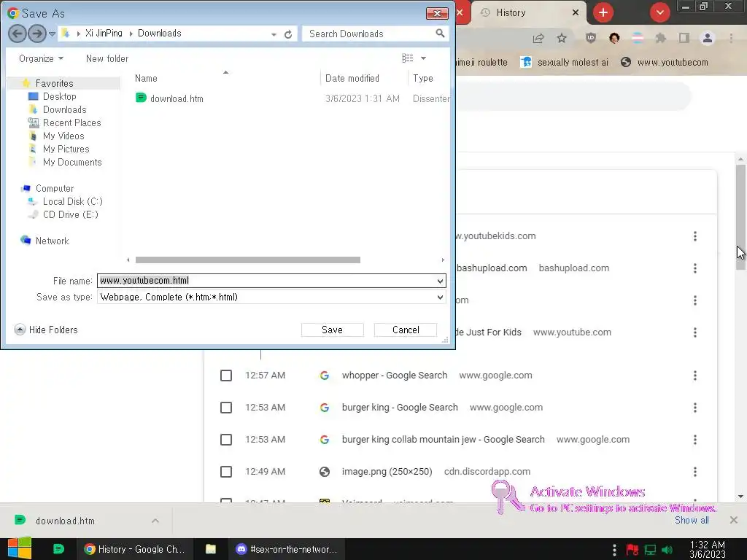This screenshot has width=747, height=560.
Task: Check burger king collab mountain jew entry
Action: point(226,440)
